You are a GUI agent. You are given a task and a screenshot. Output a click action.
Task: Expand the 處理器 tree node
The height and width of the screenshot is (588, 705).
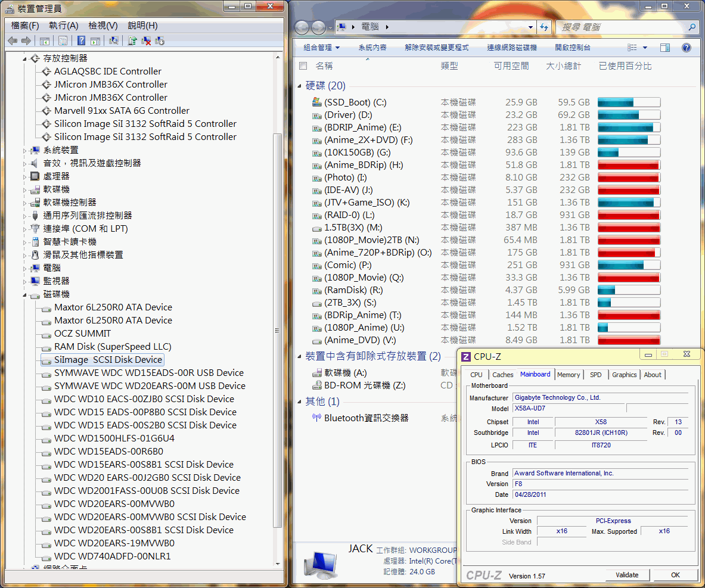(x=25, y=176)
